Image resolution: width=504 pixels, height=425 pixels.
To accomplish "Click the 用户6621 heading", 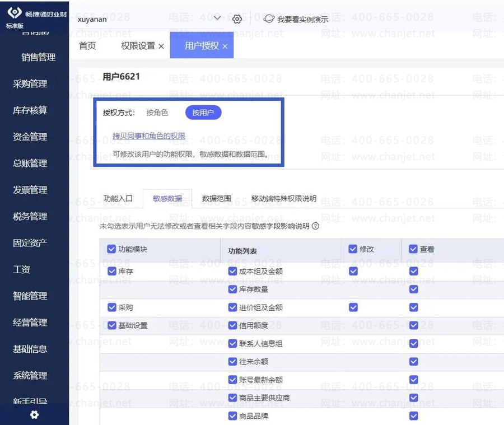I will point(121,77).
